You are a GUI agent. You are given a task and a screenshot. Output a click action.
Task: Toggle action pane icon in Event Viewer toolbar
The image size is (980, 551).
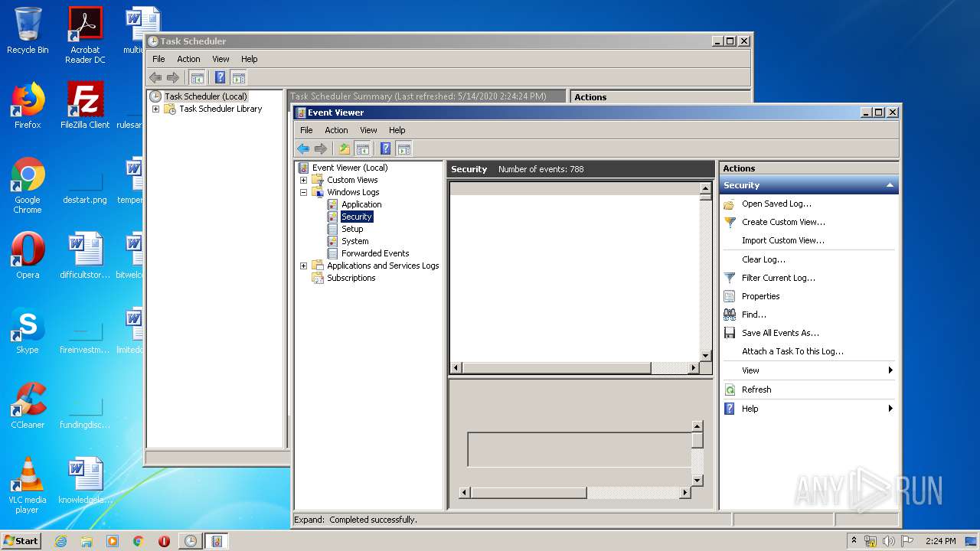(x=404, y=148)
